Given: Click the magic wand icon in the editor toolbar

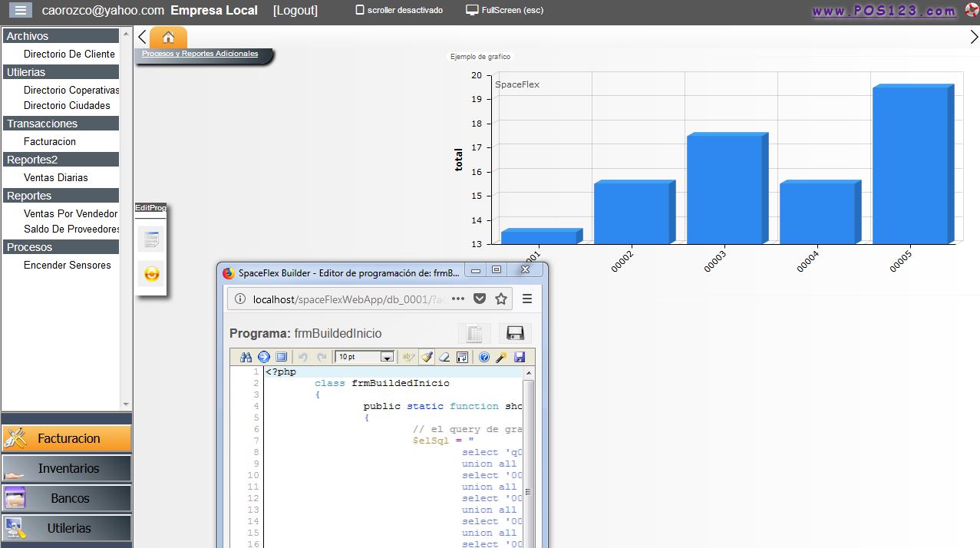Looking at the screenshot, I should coord(502,357).
